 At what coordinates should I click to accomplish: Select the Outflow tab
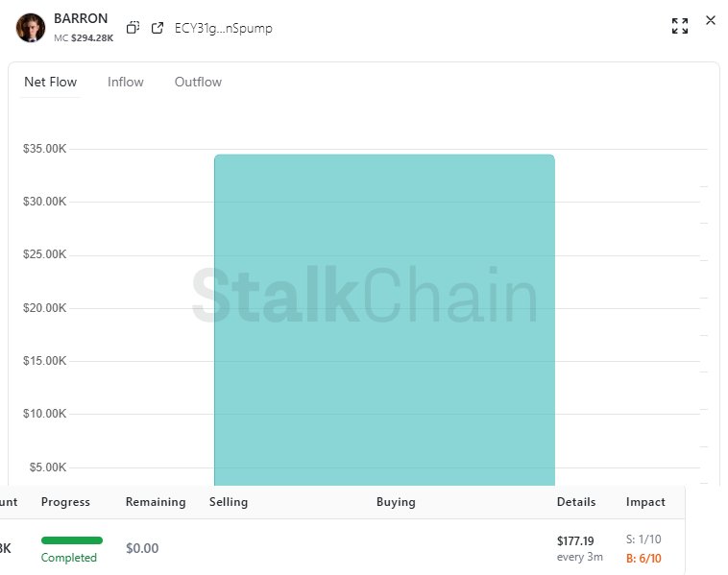(x=198, y=83)
